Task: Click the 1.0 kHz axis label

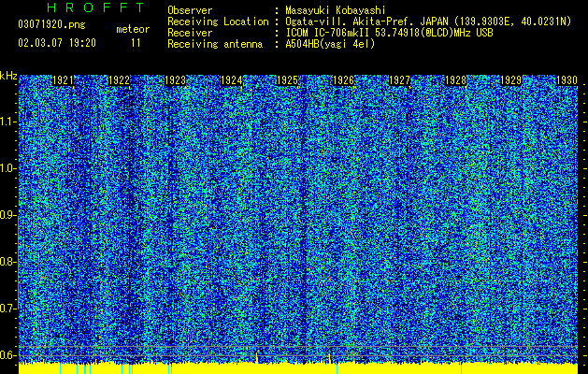Action: pos(7,168)
